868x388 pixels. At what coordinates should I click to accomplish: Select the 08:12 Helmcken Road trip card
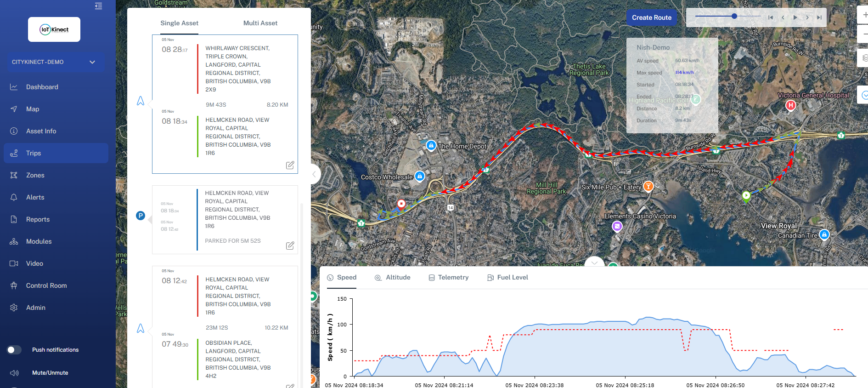(225, 322)
